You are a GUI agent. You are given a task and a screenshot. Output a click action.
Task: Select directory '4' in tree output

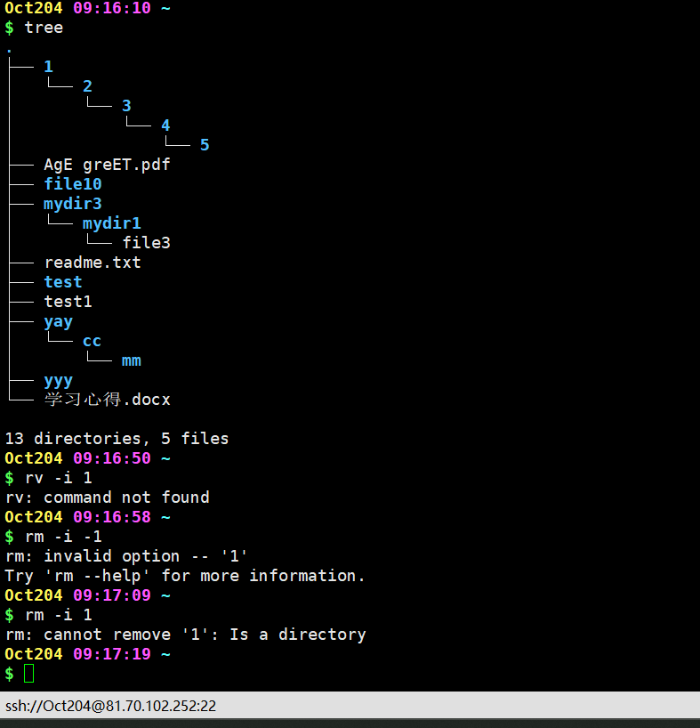click(x=165, y=125)
